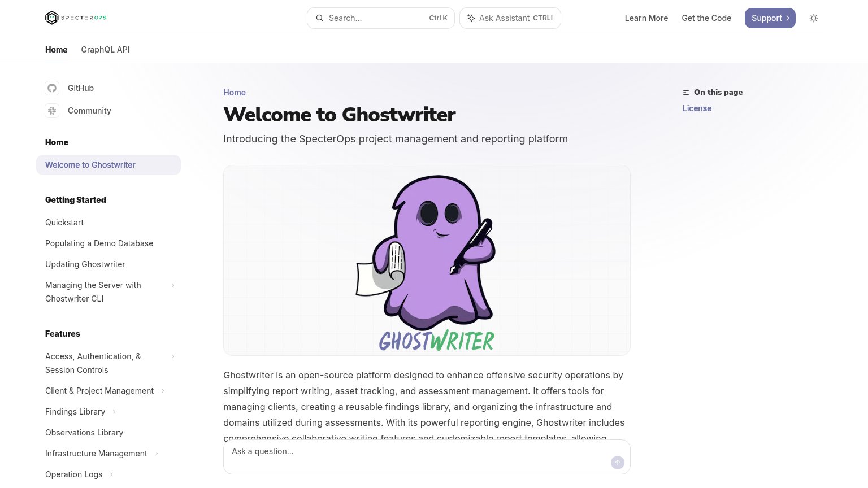The height and width of the screenshot is (488, 868).
Task: Click the Support button
Action: pos(770,18)
